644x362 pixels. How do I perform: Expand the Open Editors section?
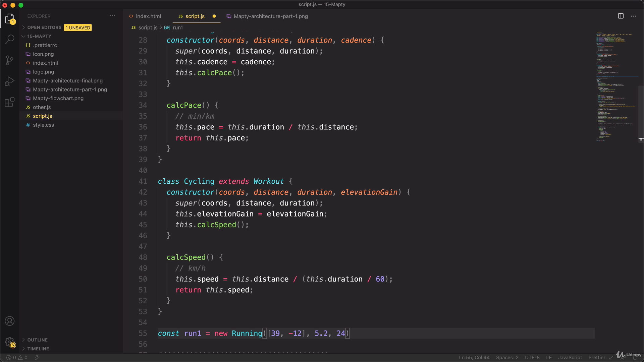pyautogui.click(x=44, y=27)
